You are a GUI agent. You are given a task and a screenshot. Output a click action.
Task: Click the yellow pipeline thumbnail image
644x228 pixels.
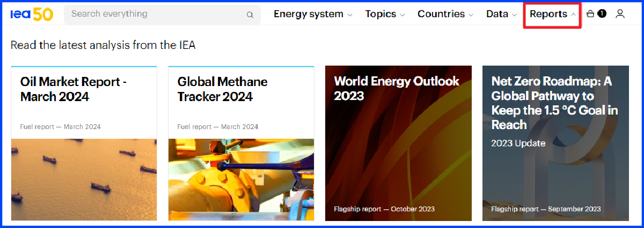[241, 180]
